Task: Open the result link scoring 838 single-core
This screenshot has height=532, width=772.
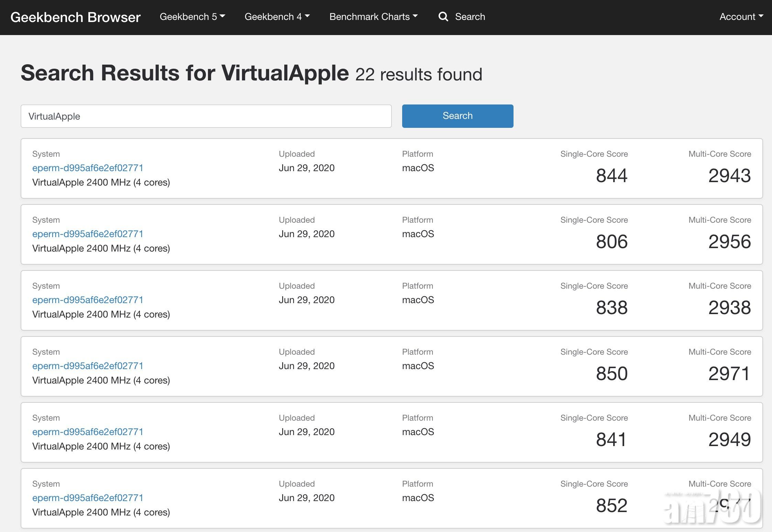Action: tap(88, 300)
